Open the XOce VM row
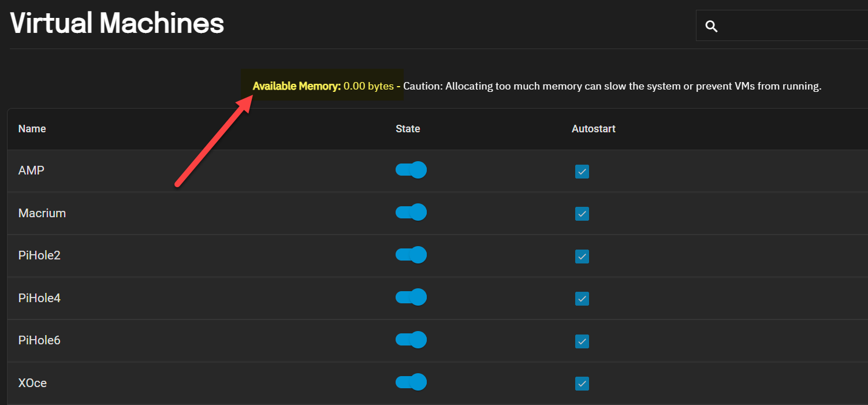 tap(437, 383)
